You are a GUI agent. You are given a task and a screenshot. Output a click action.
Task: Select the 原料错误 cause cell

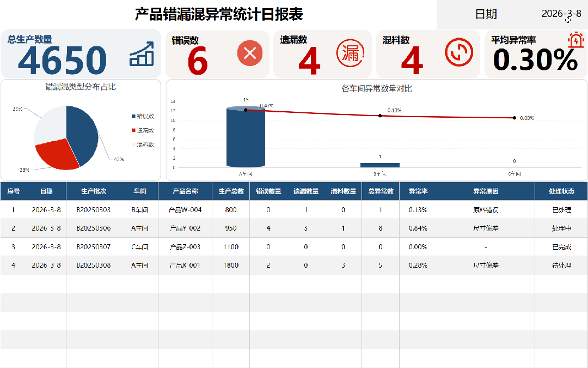click(x=486, y=210)
